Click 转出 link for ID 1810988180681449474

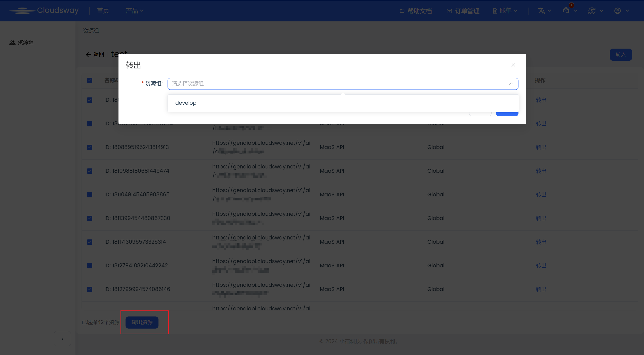[x=541, y=171]
